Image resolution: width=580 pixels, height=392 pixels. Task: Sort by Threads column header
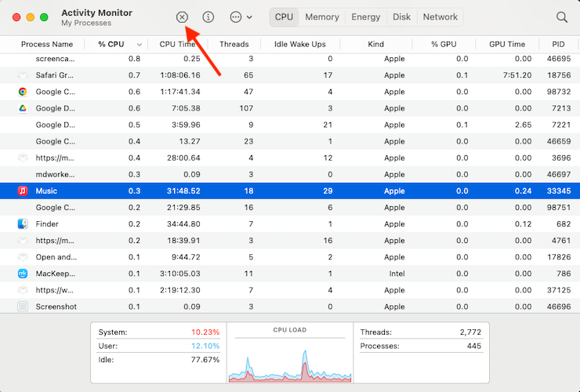point(234,44)
